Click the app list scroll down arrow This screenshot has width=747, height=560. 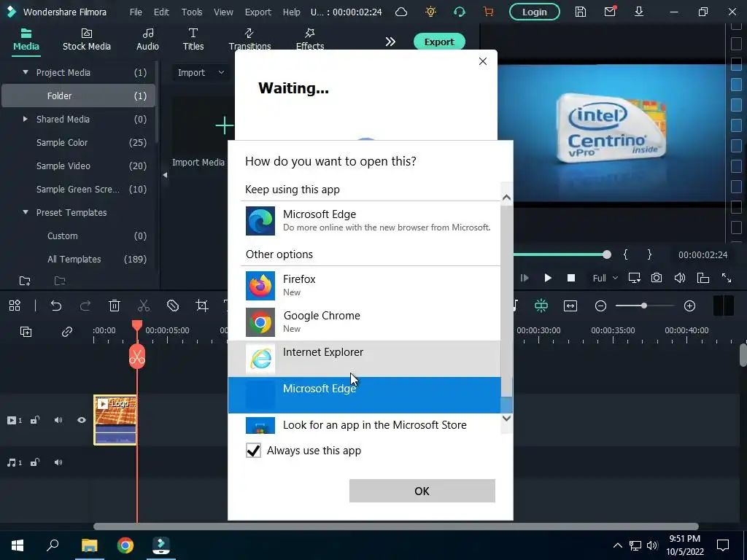tap(507, 418)
